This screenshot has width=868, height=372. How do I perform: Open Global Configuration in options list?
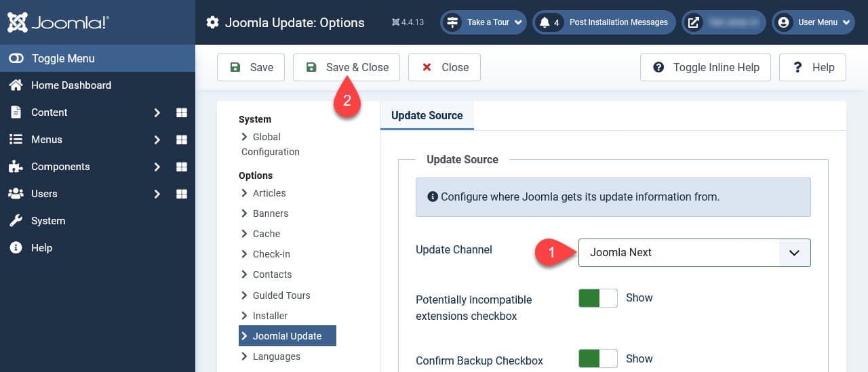pos(271,144)
